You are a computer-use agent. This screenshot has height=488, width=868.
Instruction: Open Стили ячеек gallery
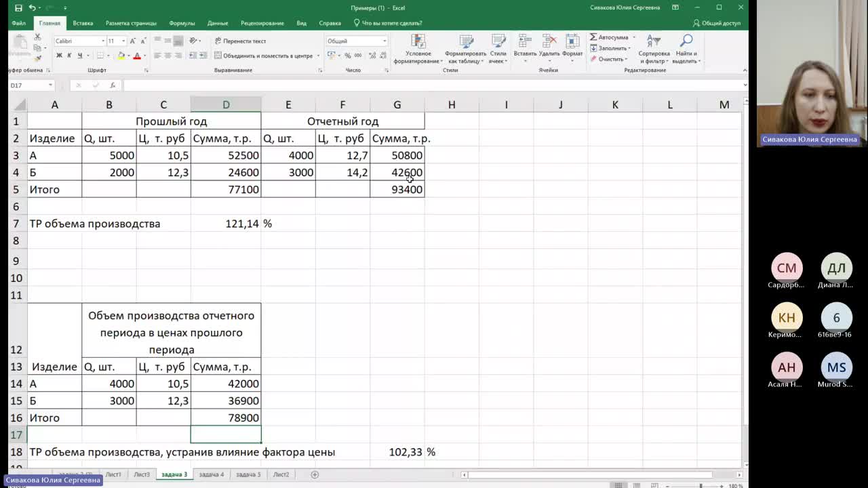[498, 49]
